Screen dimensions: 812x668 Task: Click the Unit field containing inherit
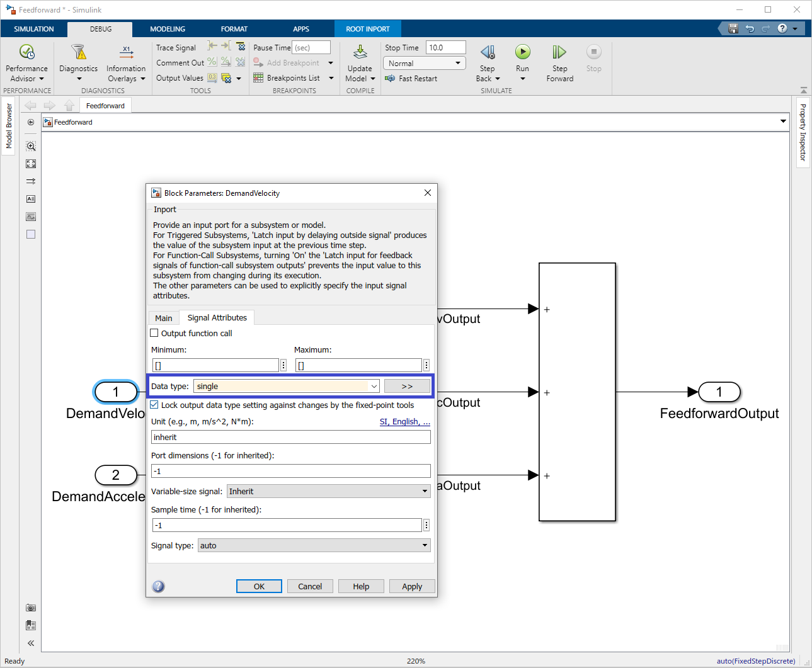pos(291,437)
